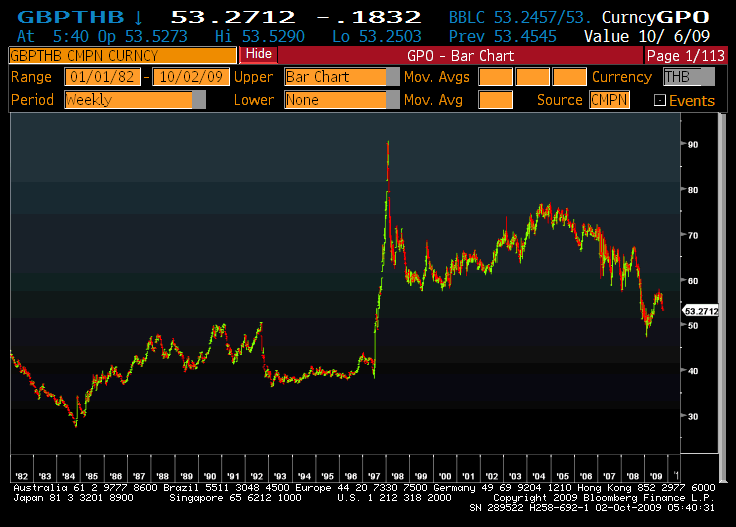Click the '09 year label on axis
This screenshot has height=527, width=736.
[x=656, y=476]
